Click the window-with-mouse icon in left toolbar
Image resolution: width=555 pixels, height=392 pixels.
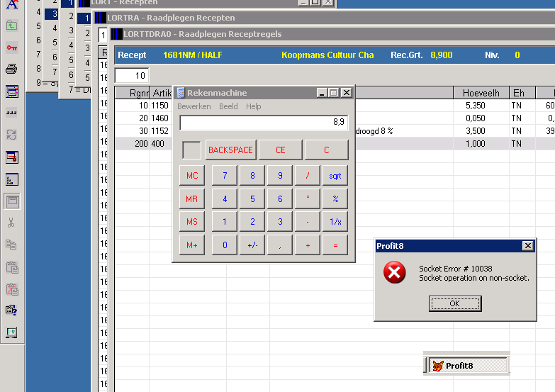coord(11,157)
